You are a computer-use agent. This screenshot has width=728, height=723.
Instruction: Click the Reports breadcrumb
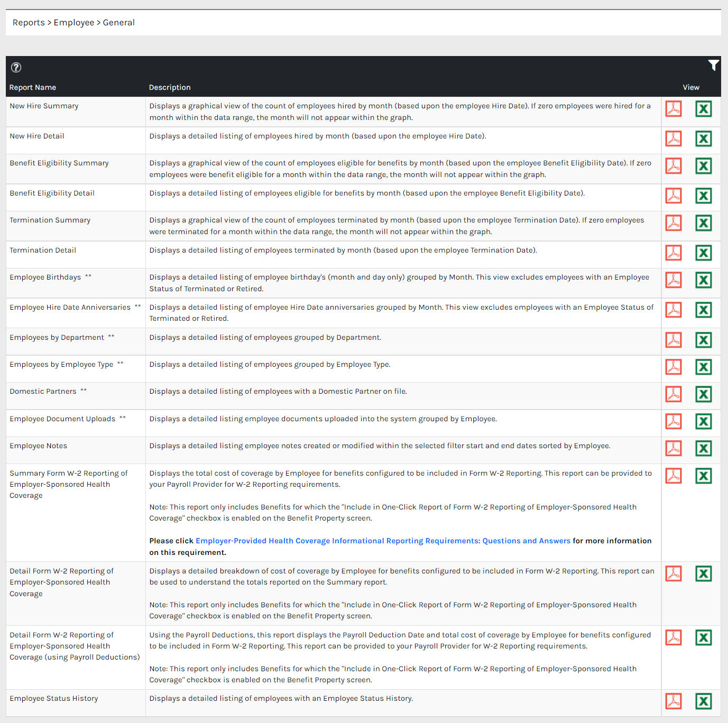tap(29, 23)
